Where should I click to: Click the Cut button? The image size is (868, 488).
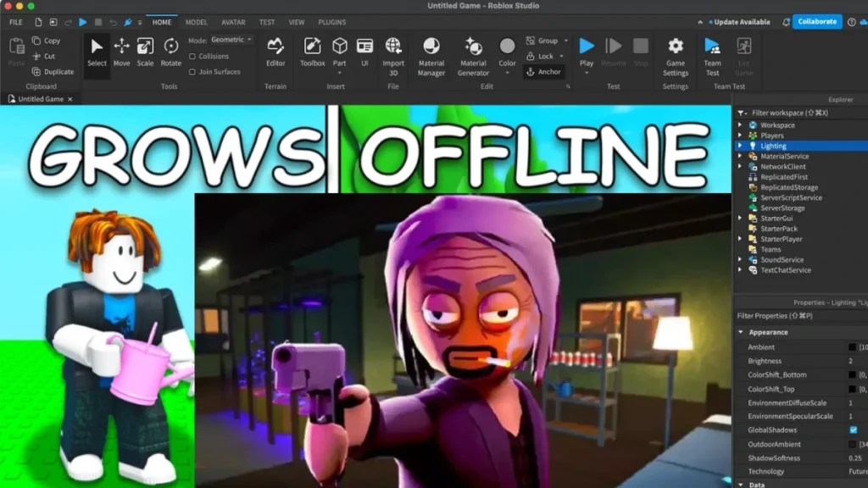tap(44, 56)
